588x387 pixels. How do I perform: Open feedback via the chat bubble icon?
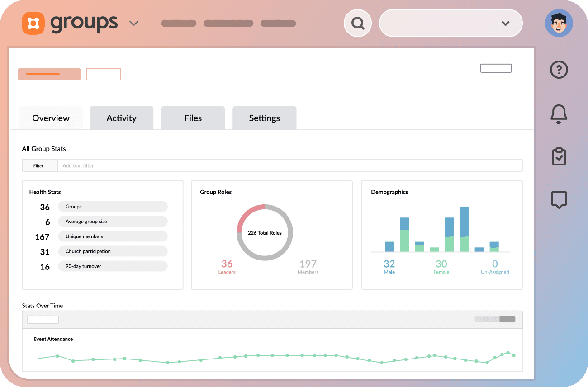tap(559, 199)
